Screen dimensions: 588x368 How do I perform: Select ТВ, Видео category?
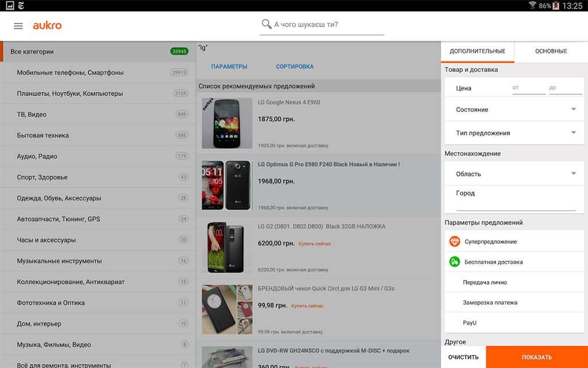(98, 114)
